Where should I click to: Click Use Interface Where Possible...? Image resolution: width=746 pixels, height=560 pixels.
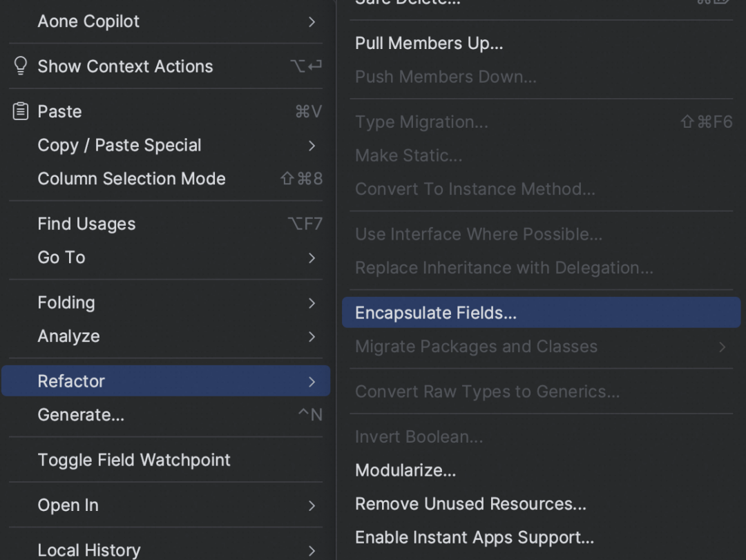542,234
